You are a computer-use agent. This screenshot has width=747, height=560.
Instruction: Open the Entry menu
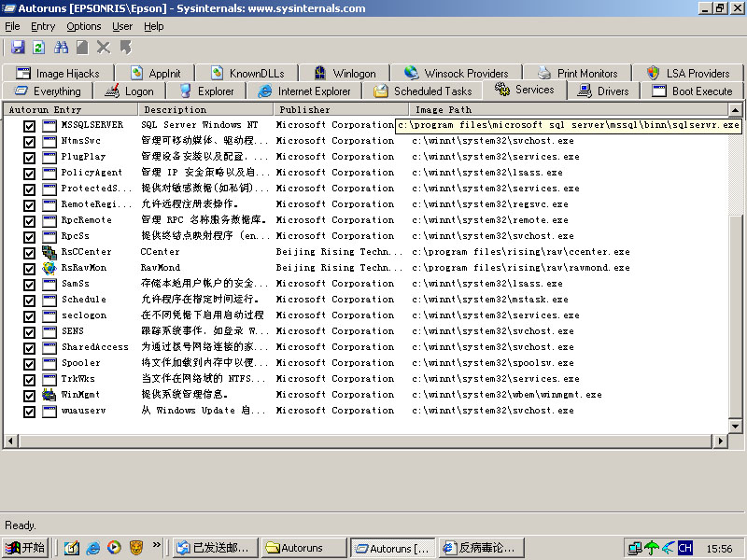tap(43, 27)
